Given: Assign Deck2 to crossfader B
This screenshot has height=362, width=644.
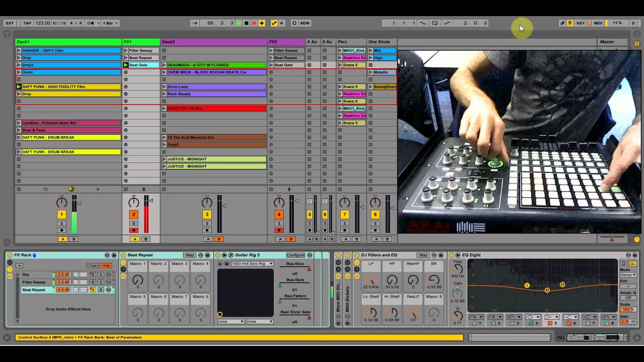Looking at the screenshot, I should (x=218, y=239).
